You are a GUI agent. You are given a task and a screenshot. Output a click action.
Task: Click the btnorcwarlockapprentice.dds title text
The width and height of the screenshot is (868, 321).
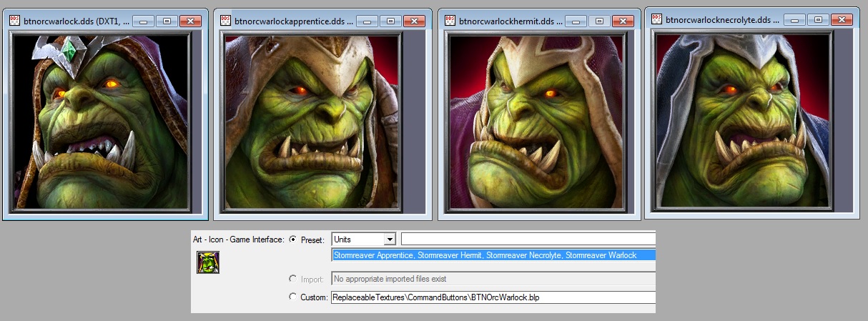pos(295,21)
